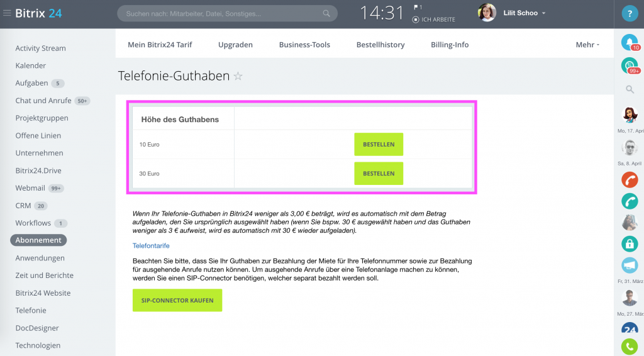Click the SIP-Connector kaufen button
The height and width of the screenshot is (356, 644).
(177, 300)
